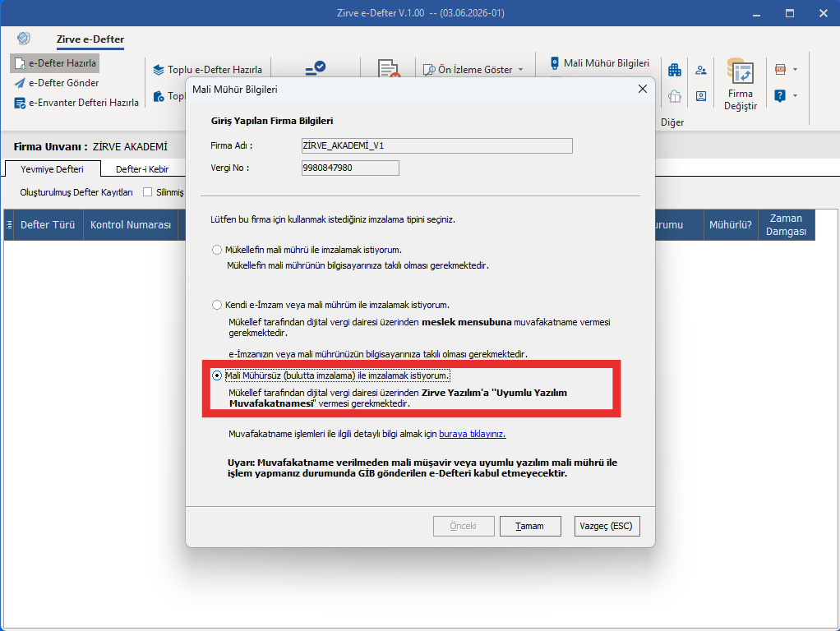
Task: Click 'Oluşturulmuş Defter Kayıtları' label
Action: 76,192
